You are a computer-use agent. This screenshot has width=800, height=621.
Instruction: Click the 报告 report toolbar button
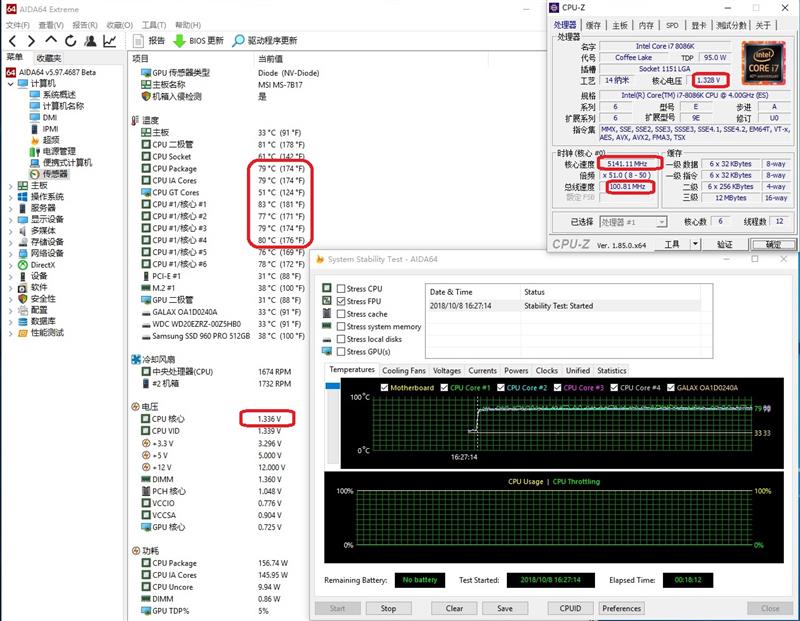tap(149, 41)
